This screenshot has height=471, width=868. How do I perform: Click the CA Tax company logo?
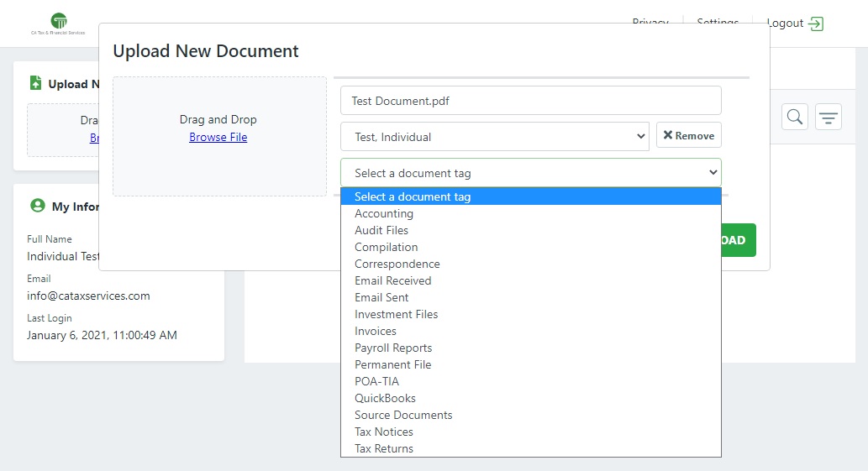click(58, 24)
